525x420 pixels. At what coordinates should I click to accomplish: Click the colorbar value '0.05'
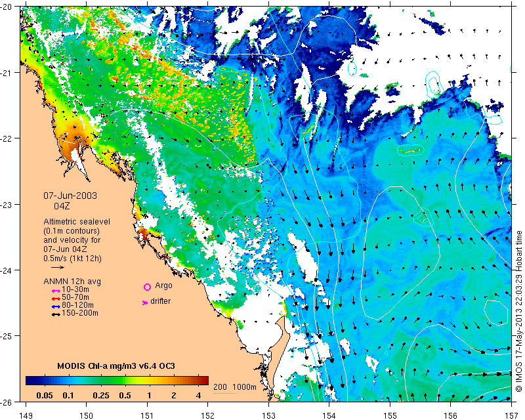(45, 396)
